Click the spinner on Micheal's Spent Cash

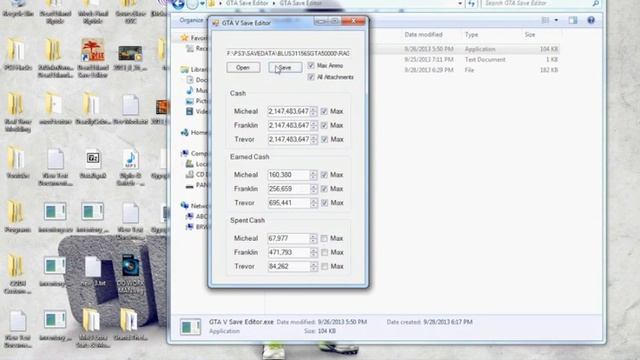click(313, 238)
